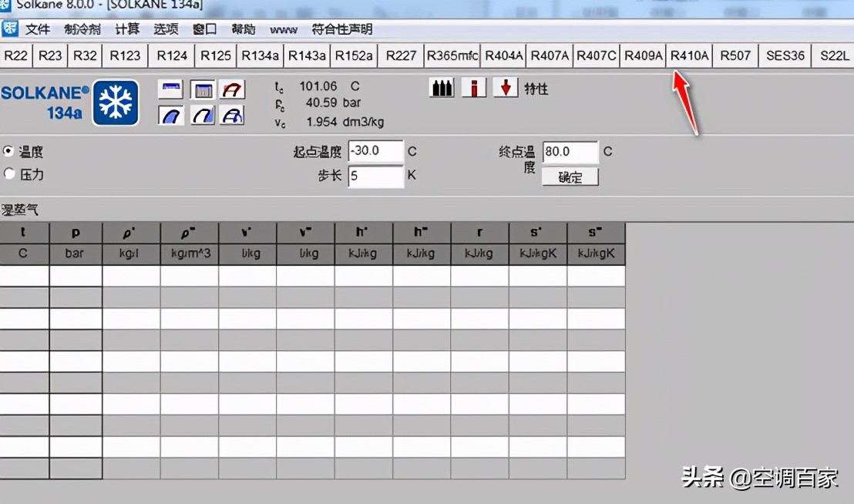Select the 温度 radio button
Image resolution: width=854 pixels, height=504 pixels.
tap(8, 151)
